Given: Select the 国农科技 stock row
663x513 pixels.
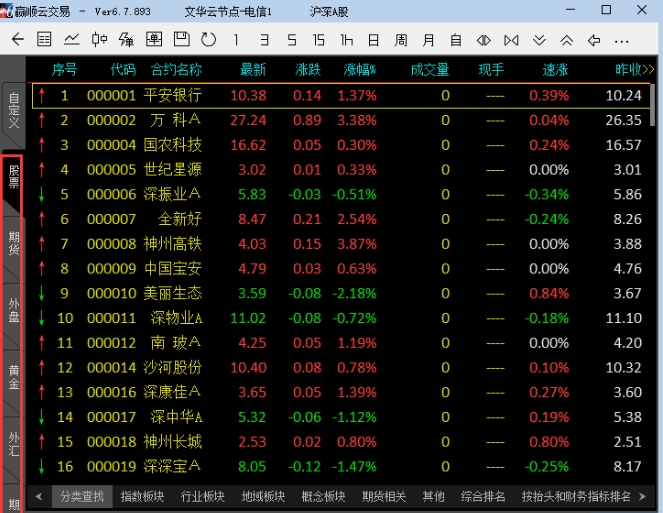Looking at the screenshot, I should 342,145.
